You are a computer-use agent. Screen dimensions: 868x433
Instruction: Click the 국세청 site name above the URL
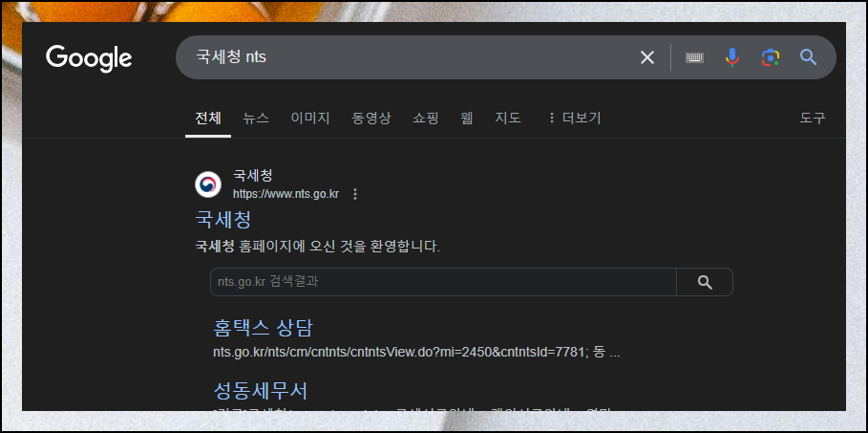253,176
